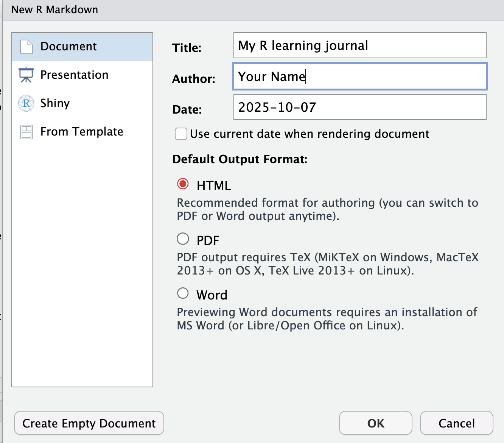Confirm the dialog with OK
The height and width of the screenshot is (443, 504).
[375, 423]
